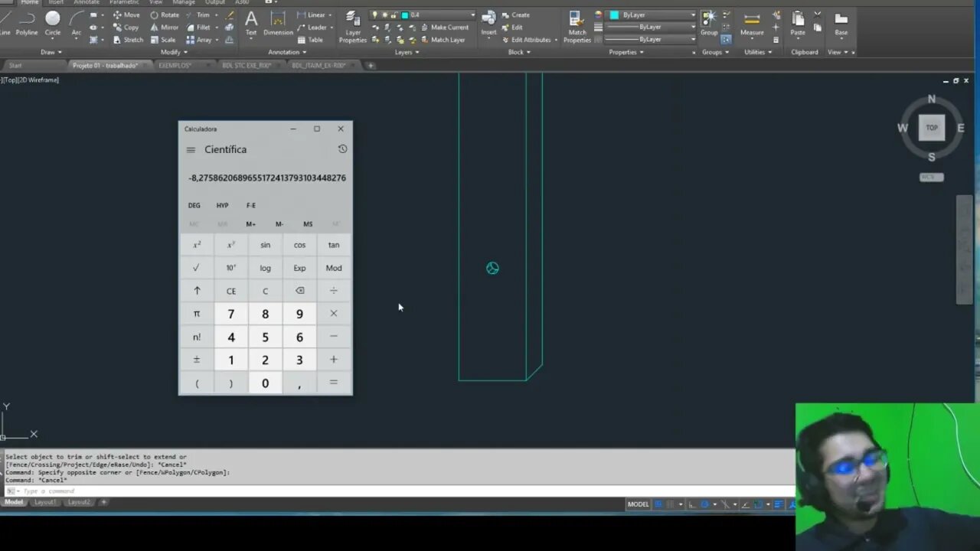Click Match Layer button
Screen dimensions: 980x551
point(444,40)
